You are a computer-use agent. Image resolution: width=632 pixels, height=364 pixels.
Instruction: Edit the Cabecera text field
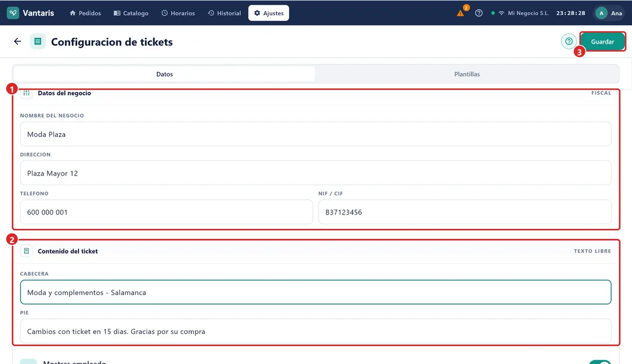pos(316,292)
